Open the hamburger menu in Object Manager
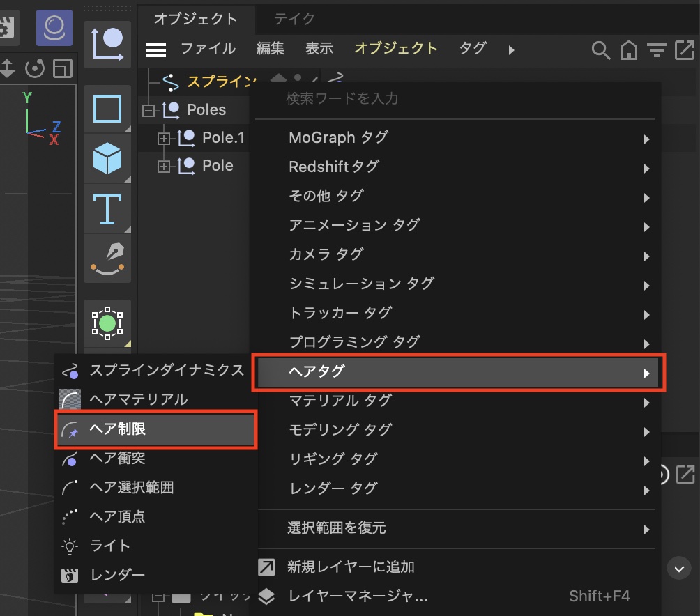700x616 pixels. click(x=156, y=49)
